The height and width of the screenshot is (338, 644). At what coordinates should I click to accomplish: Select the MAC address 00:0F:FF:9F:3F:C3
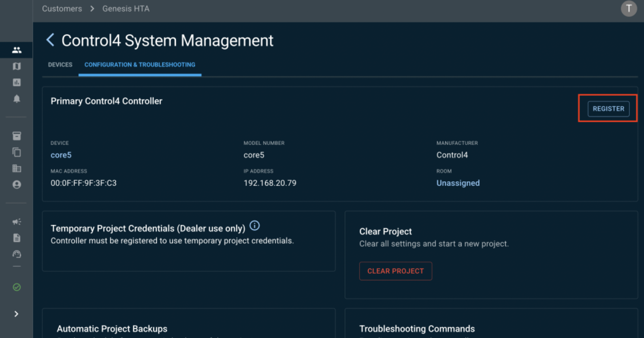[x=84, y=183]
